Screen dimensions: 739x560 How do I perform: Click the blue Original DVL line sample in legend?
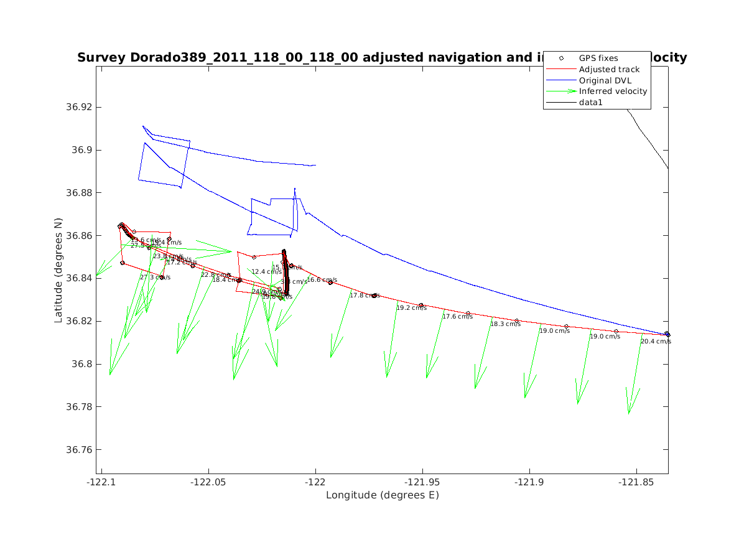click(561, 80)
